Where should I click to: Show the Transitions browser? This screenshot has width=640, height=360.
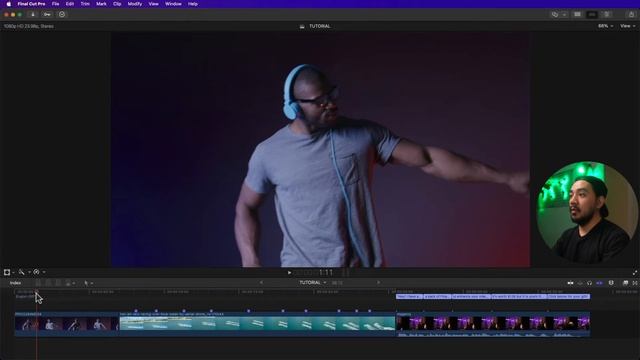pyautogui.click(x=635, y=283)
